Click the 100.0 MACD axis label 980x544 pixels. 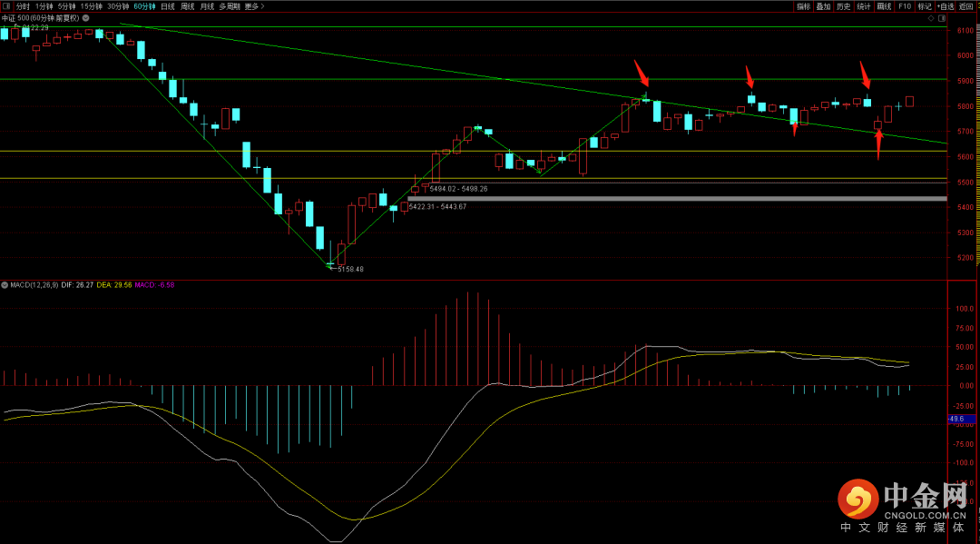pyautogui.click(x=965, y=309)
